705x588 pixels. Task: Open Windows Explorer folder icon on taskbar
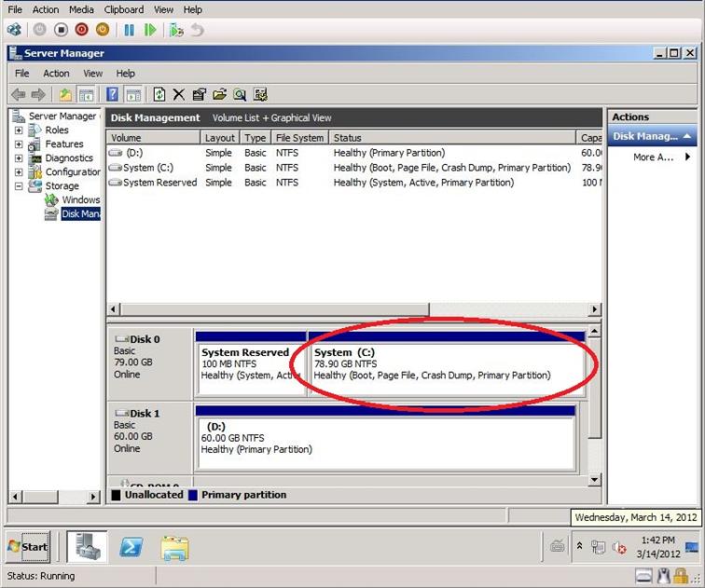(175, 547)
